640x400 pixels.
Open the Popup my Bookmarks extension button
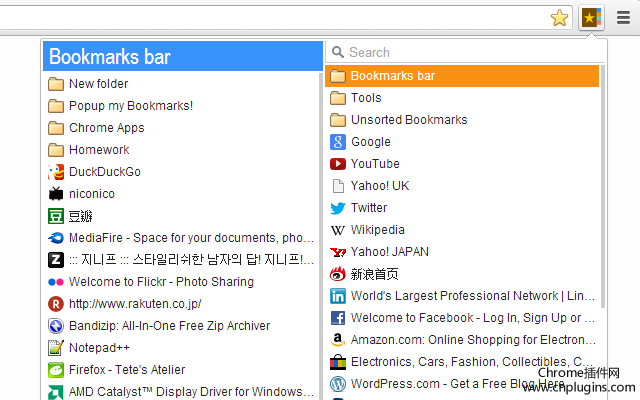pos(591,18)
